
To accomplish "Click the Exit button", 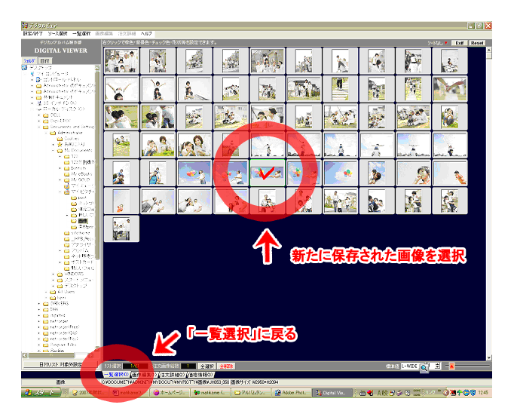I will pyautogui.click(x=460, y=43).
